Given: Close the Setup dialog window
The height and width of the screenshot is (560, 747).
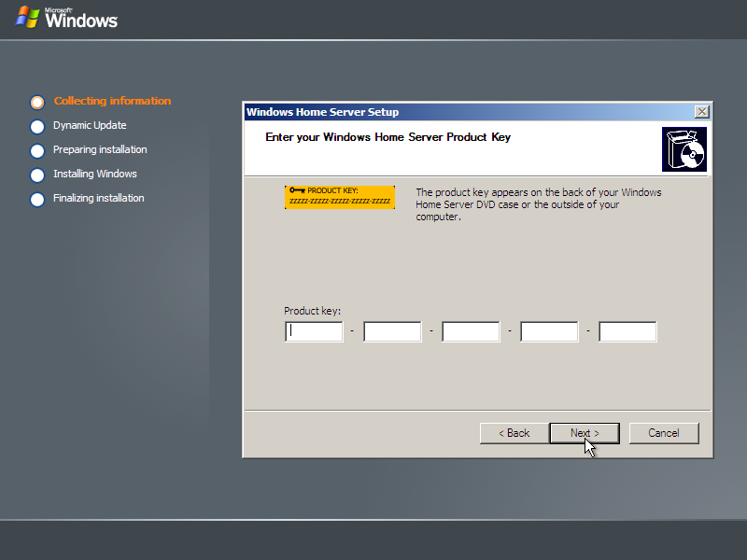Looking at the screenshot, I should (x=702, y=112).
